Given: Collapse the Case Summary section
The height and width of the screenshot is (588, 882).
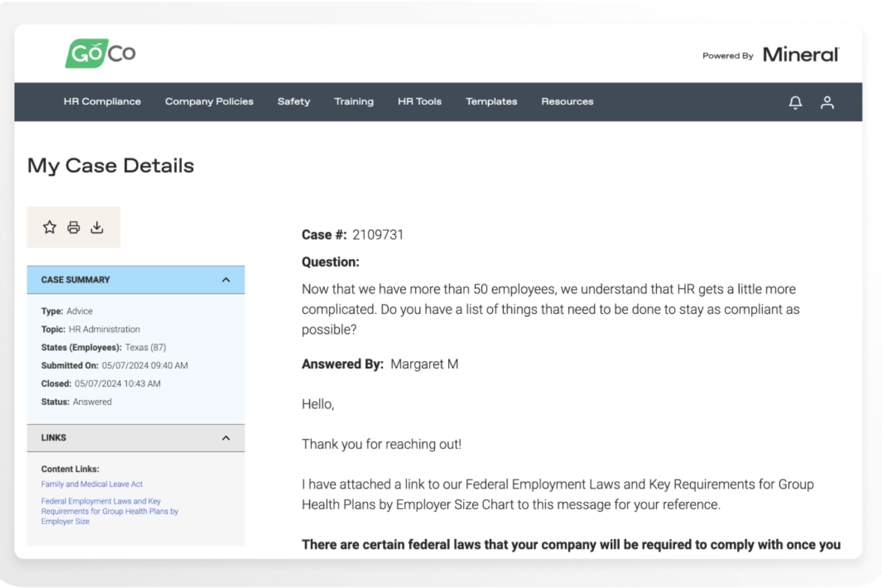Looking at the screenshot, I should (225, 279).
